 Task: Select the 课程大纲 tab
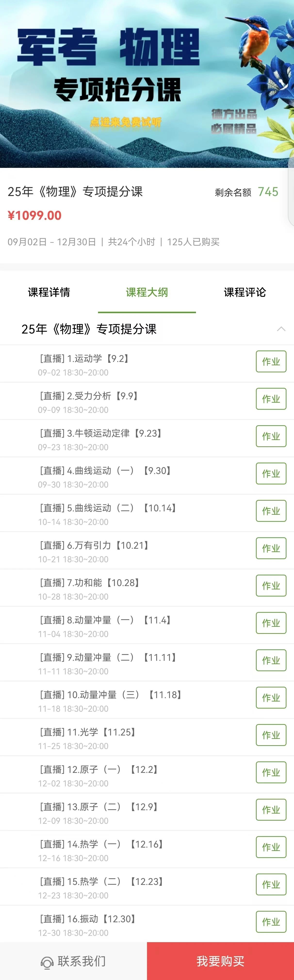tap(147, 292)
